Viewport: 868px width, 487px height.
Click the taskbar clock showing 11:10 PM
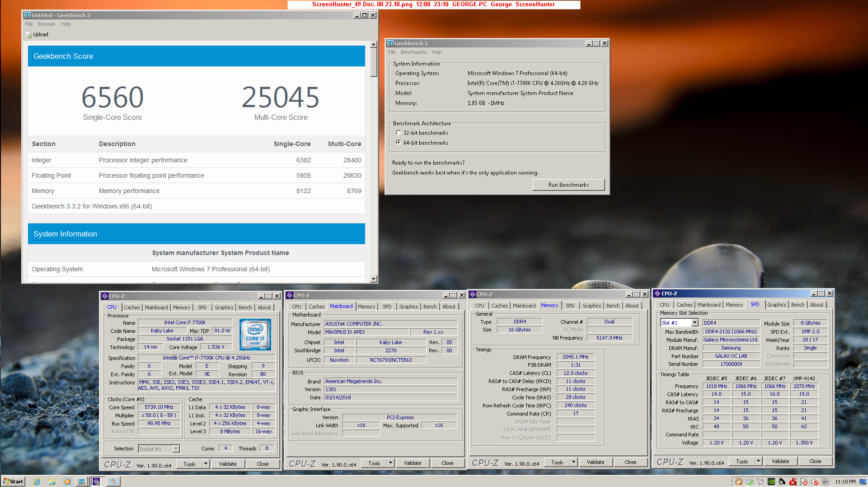[x=845, y=482]
